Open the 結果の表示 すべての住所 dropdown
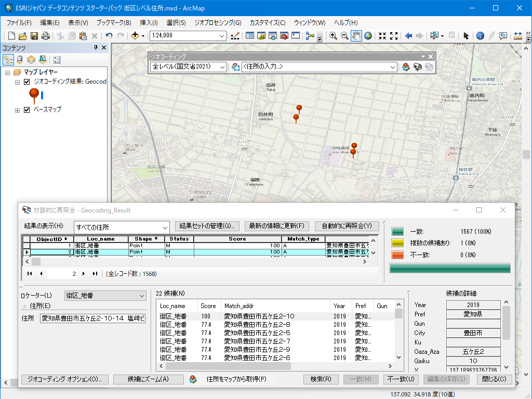This screenshot has height=399, width=532. click(165, 228)
